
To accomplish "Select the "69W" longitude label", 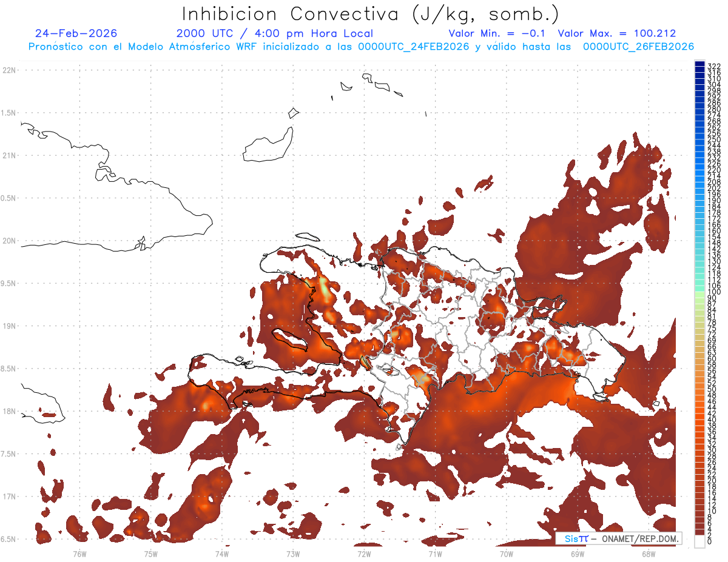I will [x=577, y=554].
